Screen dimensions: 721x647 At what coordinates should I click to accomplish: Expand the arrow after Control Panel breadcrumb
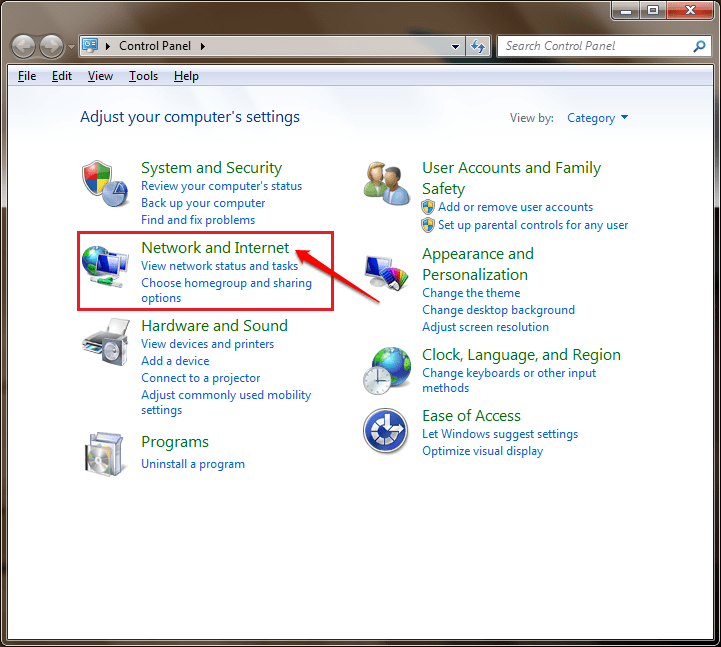202,46
